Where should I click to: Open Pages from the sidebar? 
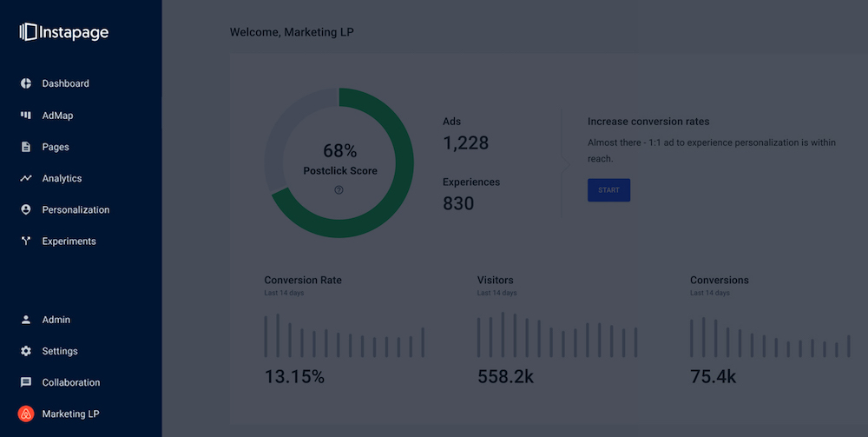(x=56, y=147)
